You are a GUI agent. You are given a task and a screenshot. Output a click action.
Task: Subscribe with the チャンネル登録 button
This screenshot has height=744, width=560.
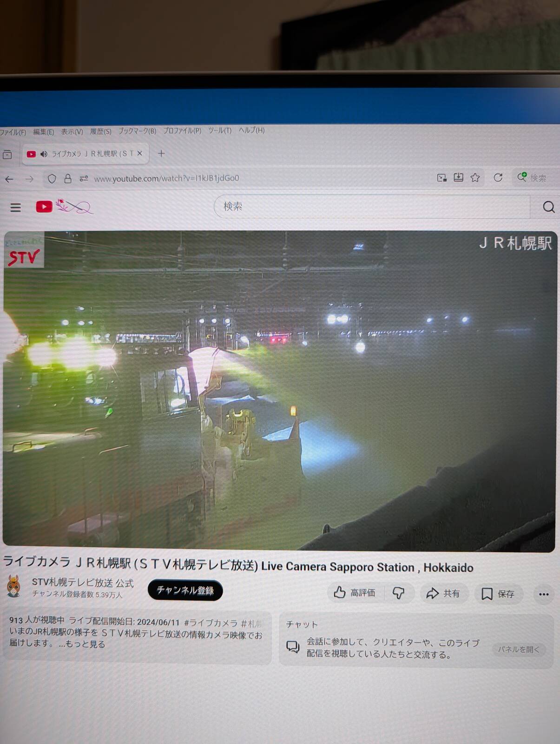tap(185, 590)
